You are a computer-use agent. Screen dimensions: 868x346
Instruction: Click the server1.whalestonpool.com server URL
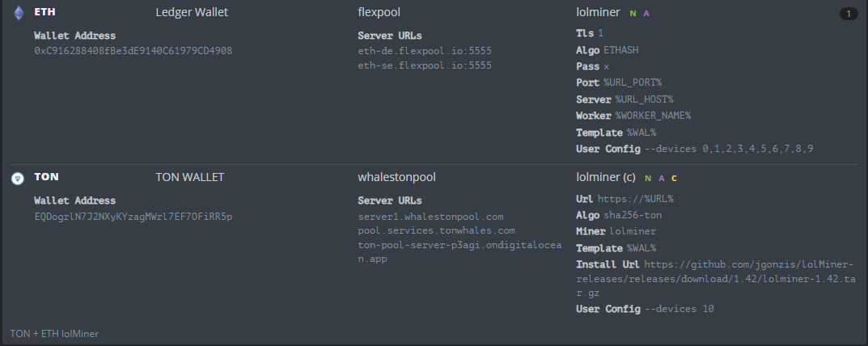click(430, 217)
